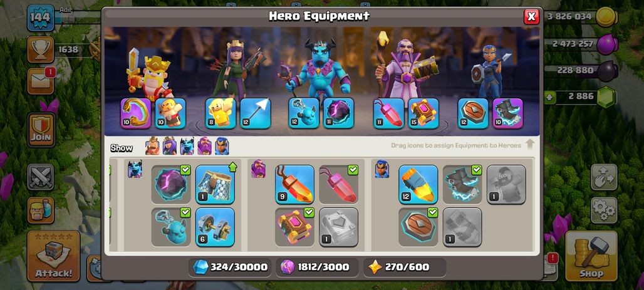Tap the Attack! button

(53, 256)
